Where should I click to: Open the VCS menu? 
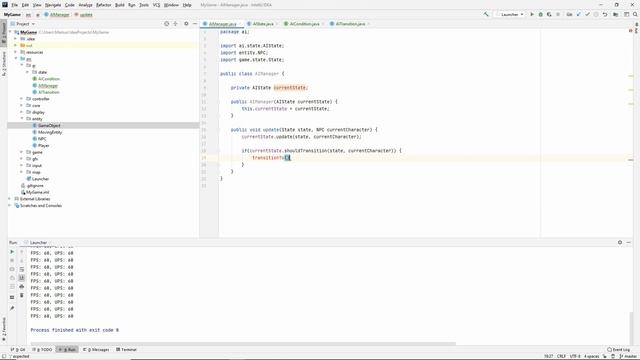click(156, 5)
